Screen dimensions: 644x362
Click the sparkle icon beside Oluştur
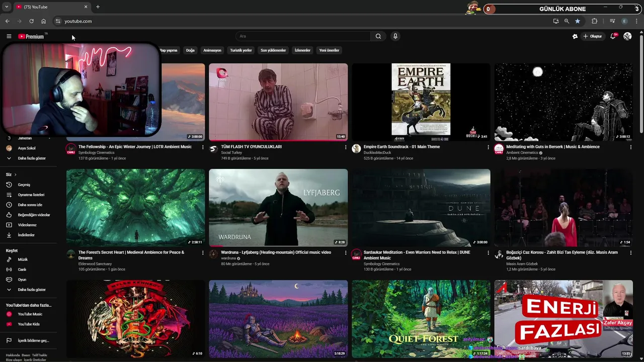point(575,36)
